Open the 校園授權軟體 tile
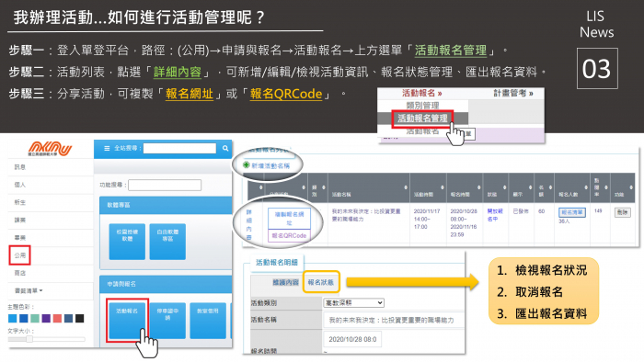 pyautogui.click(x=127, y=242)
